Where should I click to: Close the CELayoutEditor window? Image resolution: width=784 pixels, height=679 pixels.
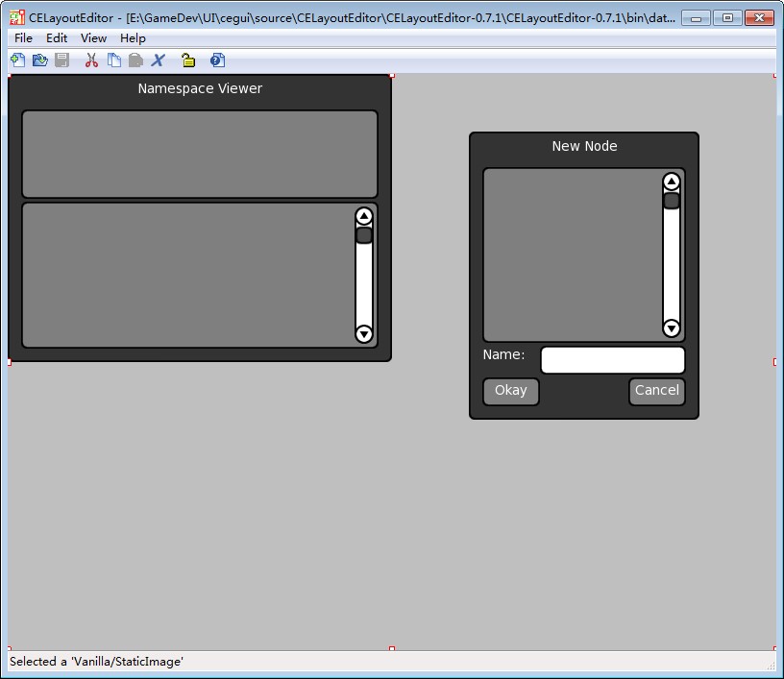(x=759, y=18)
